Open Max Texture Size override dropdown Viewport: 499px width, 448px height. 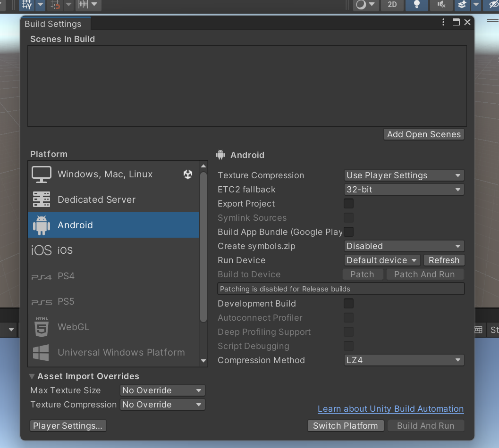coord(162,390)
